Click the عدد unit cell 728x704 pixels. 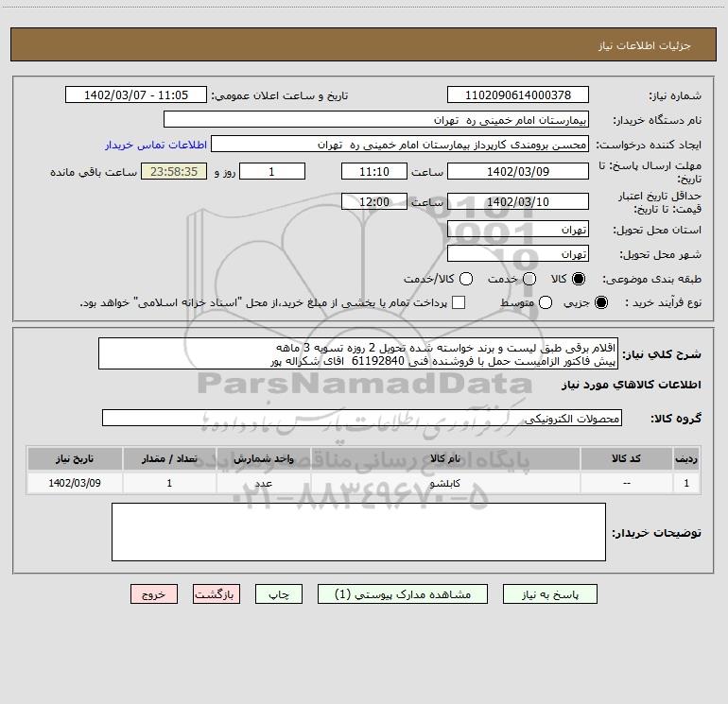263,483
